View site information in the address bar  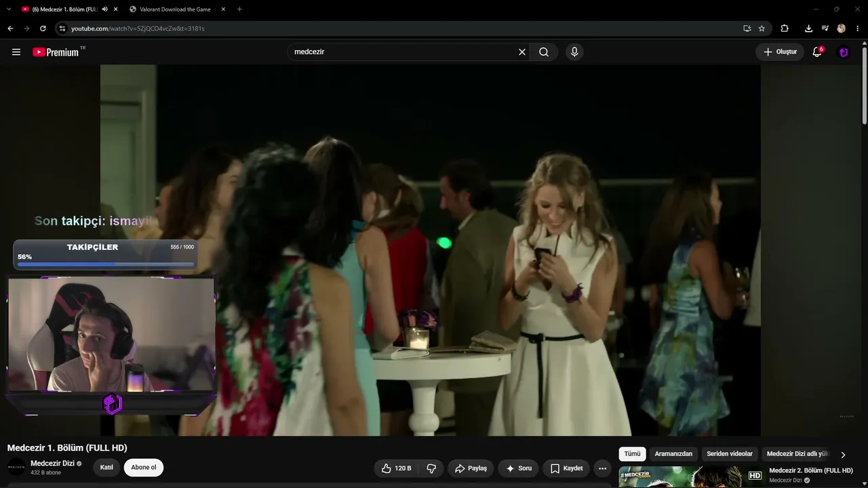62,28
